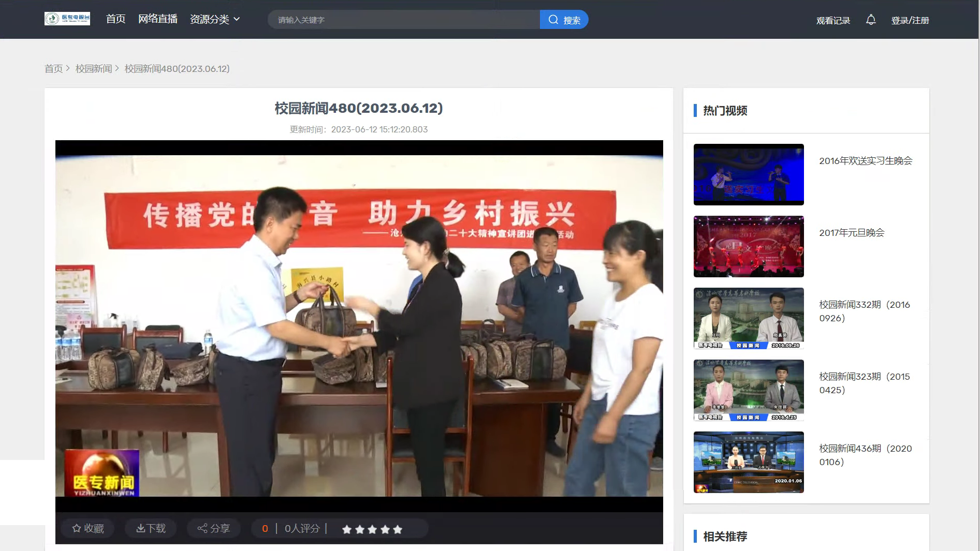This screenshot has height=551, width=980.
Task: Go to 首页 in the breadcrumb
Action: (53, 68)
